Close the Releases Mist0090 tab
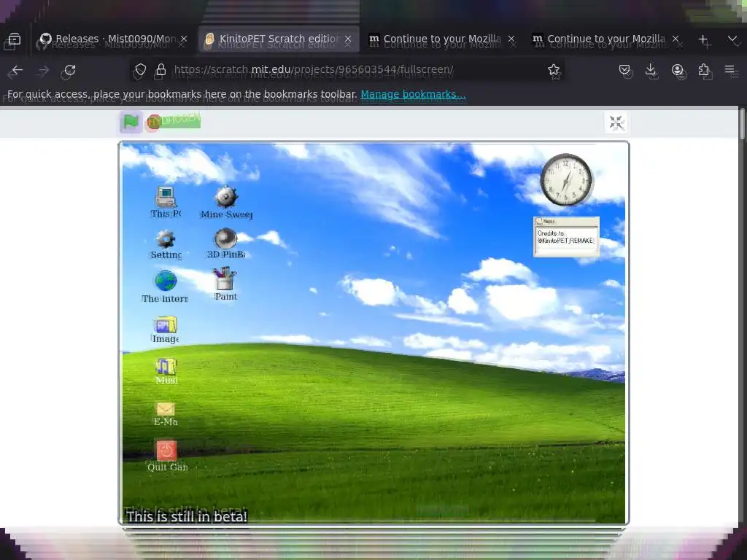 (x=184, y=39)
